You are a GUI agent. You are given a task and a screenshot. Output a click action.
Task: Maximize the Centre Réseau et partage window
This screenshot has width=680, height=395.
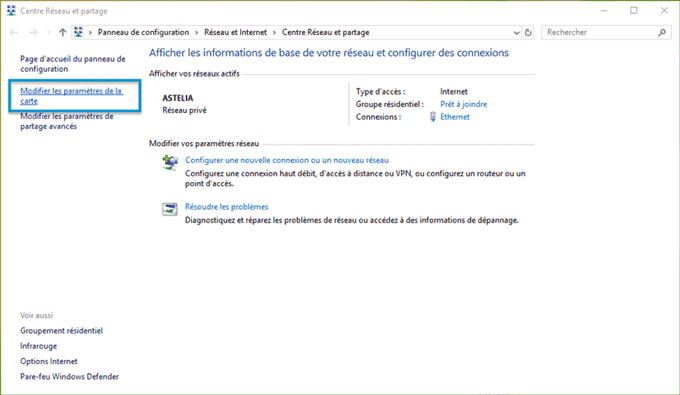point(634,10)
